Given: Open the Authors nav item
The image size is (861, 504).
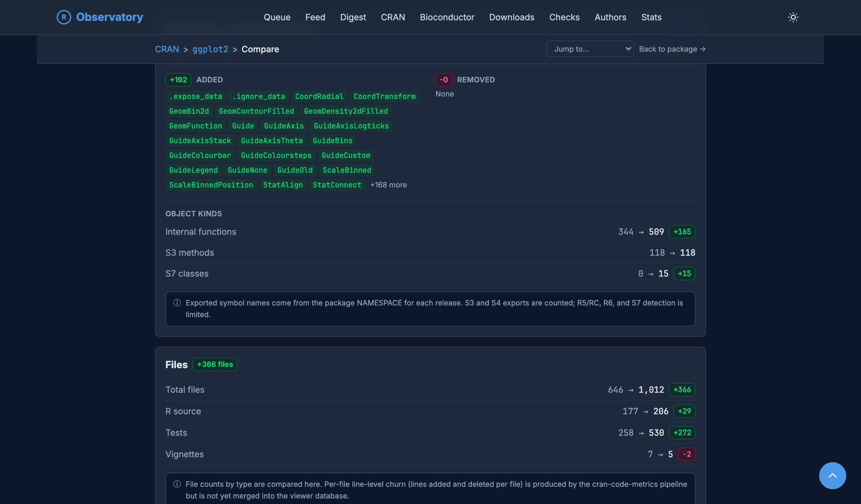Looking at the screenshot, I should pyautogui.click(x=610, y=17).
